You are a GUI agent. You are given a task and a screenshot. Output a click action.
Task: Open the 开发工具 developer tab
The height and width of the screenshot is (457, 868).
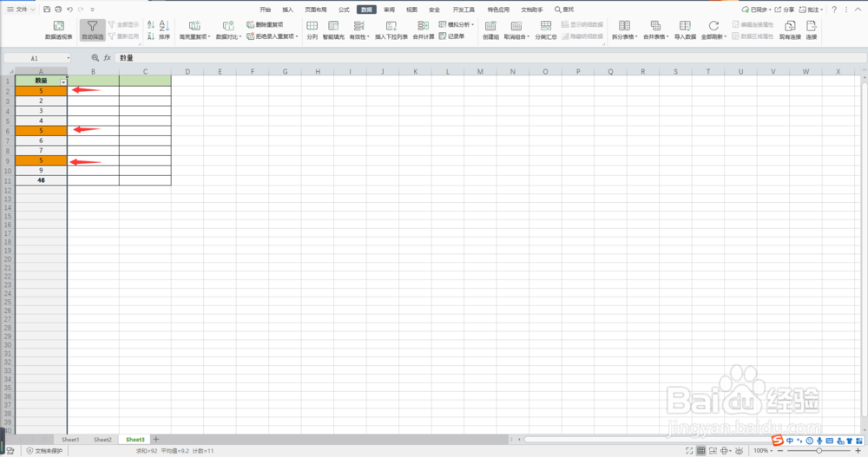pyautogui.click(x=464, y=10)
